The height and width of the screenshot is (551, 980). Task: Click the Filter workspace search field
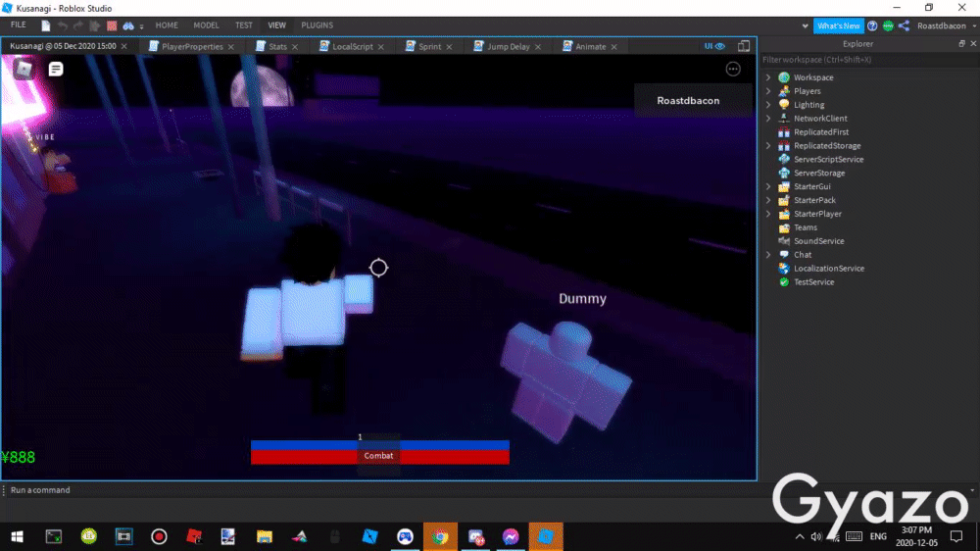[x=868, y=60]
